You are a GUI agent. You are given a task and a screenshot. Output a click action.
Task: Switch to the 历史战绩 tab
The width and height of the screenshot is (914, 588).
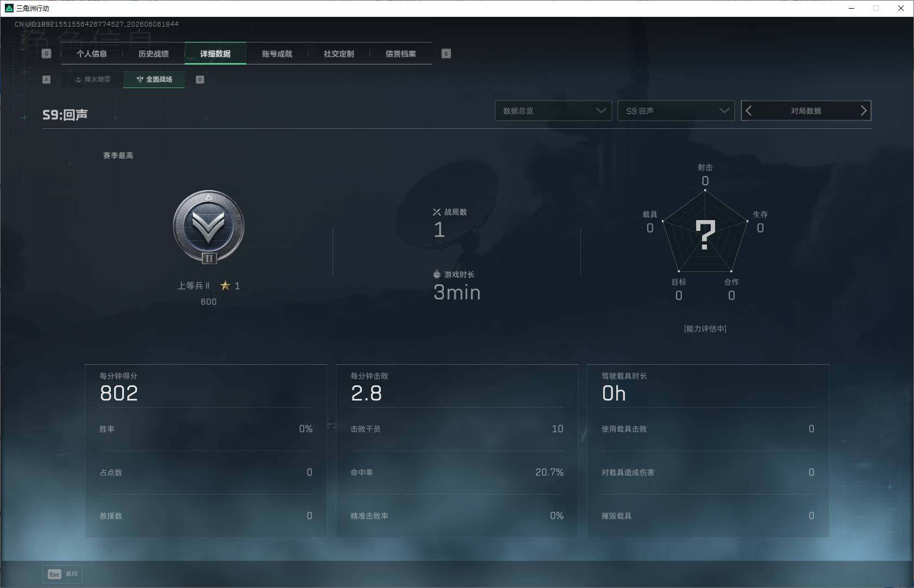[x=154, y=54]
